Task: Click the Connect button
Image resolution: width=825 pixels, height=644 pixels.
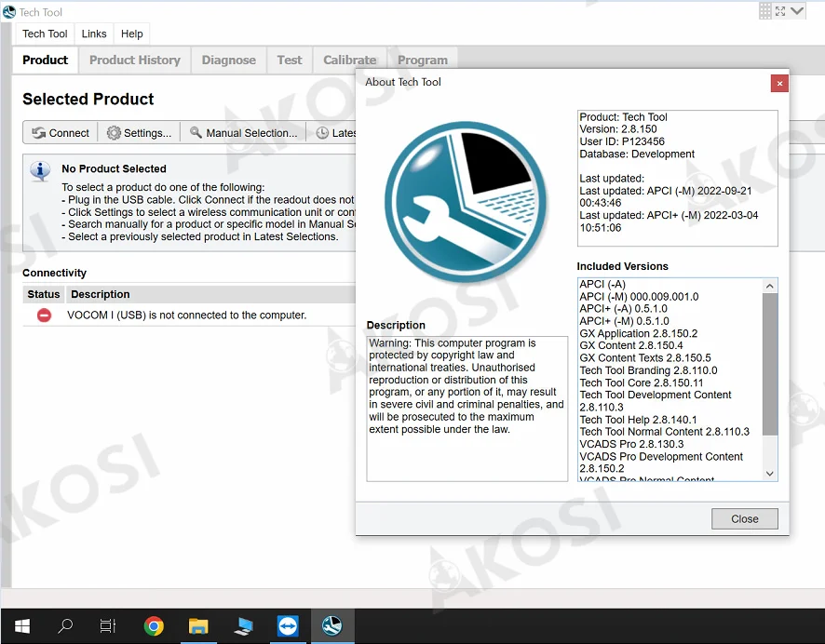Action: [60, 133]
